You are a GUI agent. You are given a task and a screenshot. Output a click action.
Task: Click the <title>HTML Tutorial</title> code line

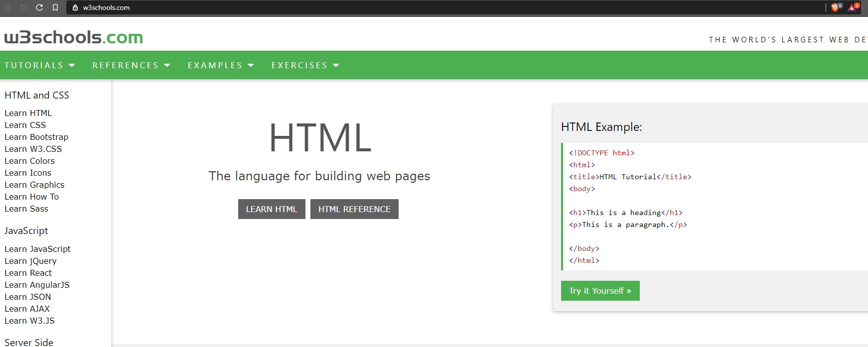click(x=630, y=177)
